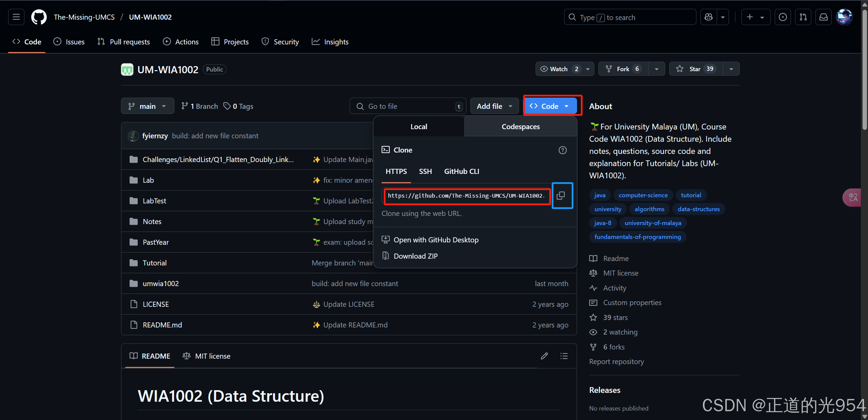This screenshot has width=868, height=420.
Task: Click the pull requests icon in header
Action: click(x=803, y=17)
